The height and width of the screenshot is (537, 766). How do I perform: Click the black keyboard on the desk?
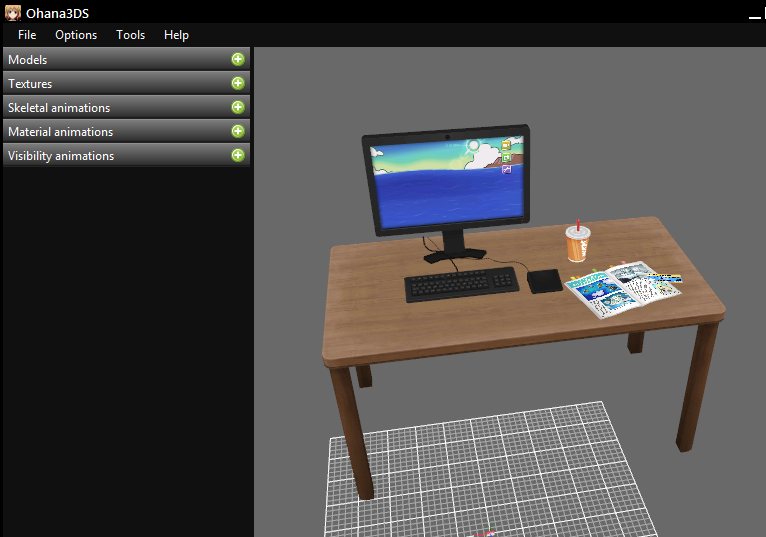(461, 284)
